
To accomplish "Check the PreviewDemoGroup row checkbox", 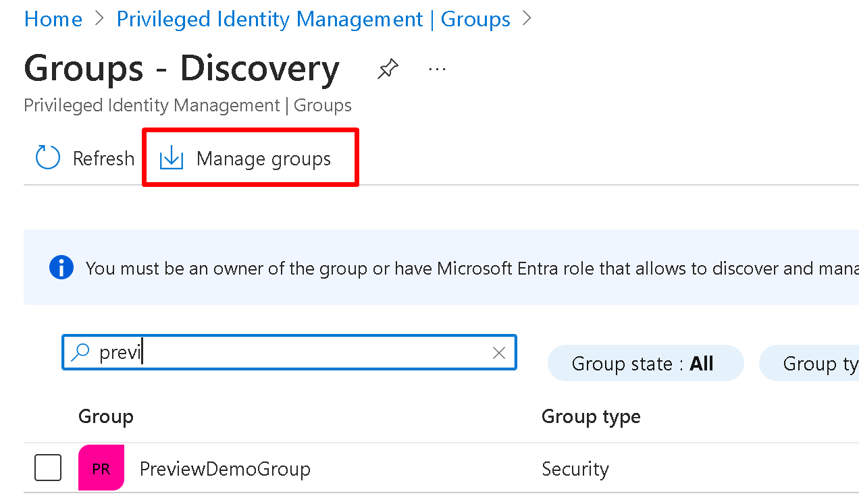I will coord(48,468).
